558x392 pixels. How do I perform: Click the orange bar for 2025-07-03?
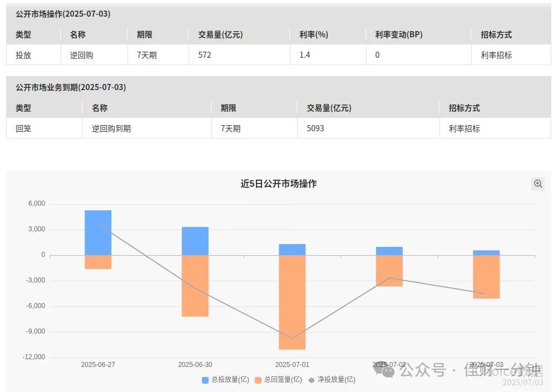click(486, 277)
